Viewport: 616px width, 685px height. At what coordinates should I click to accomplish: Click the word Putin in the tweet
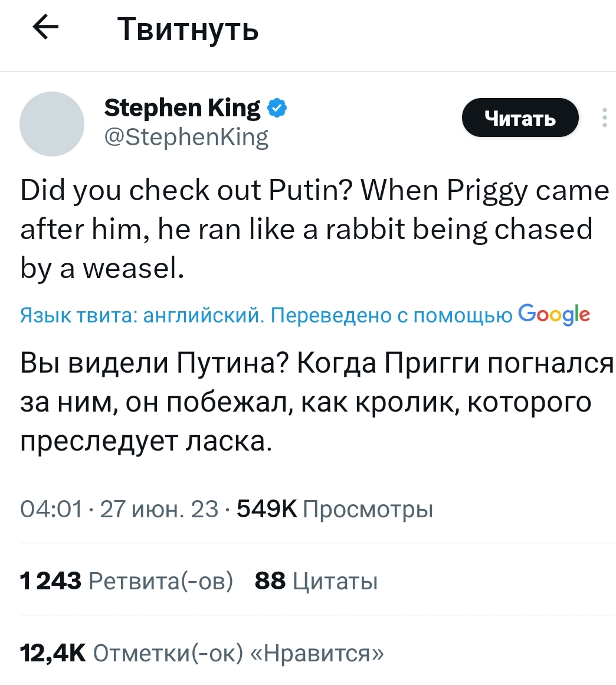pyautogui.click(x=309, y=191)
